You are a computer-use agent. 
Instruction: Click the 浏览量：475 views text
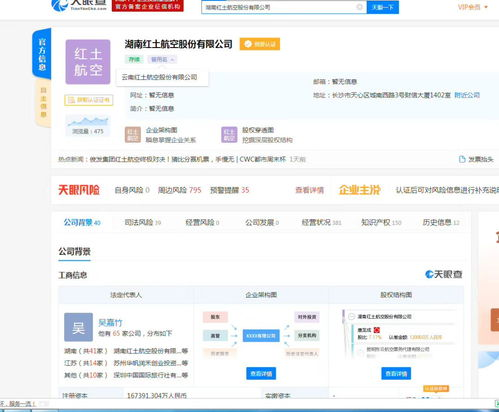tap(88, 131)
